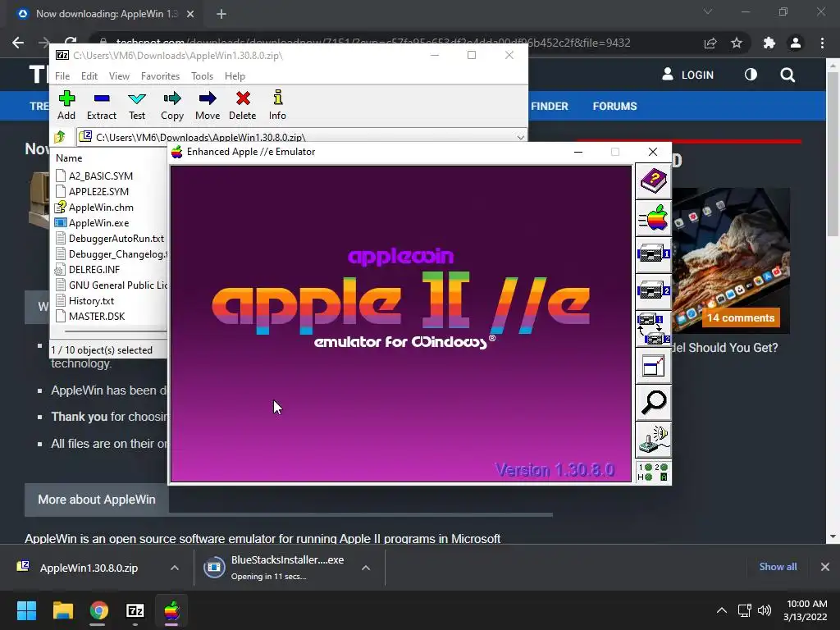
Task: Share this page icon in Chrome
Action: click(710, 43)
